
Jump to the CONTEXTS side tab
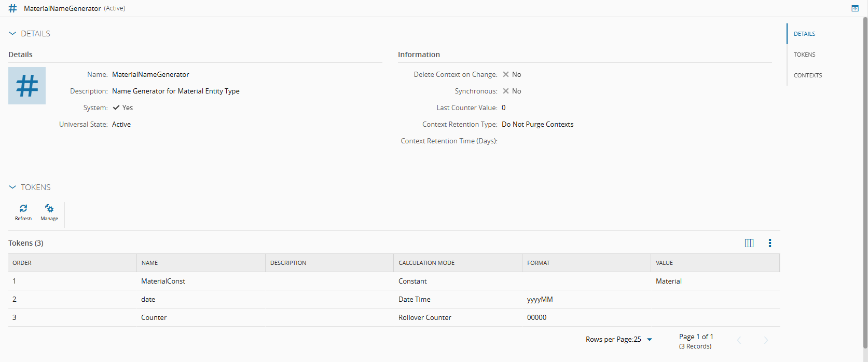807,75
